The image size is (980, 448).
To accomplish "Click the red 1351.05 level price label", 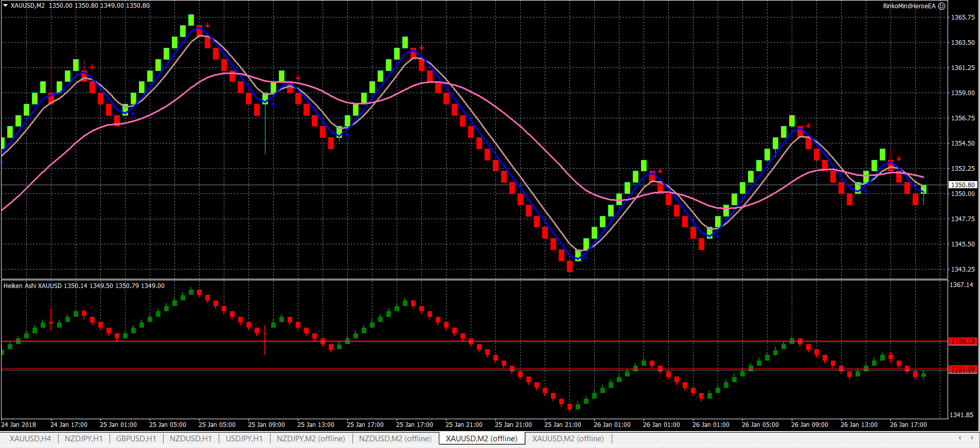I will click(x=963, y=369).
